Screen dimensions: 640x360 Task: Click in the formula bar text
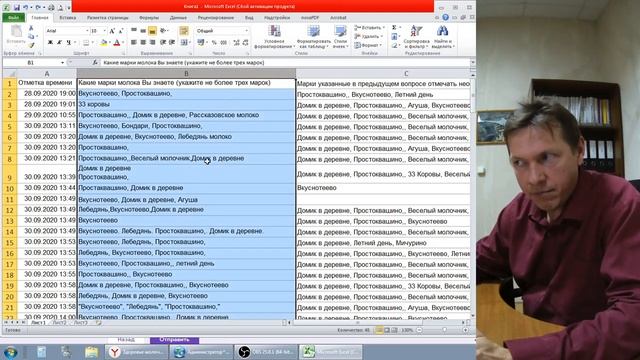184,63
